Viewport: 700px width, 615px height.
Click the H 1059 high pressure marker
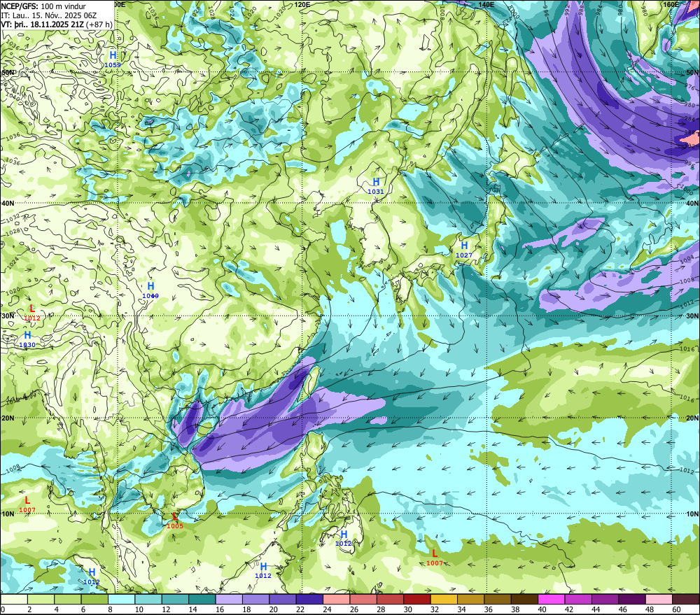click(113, 59)
